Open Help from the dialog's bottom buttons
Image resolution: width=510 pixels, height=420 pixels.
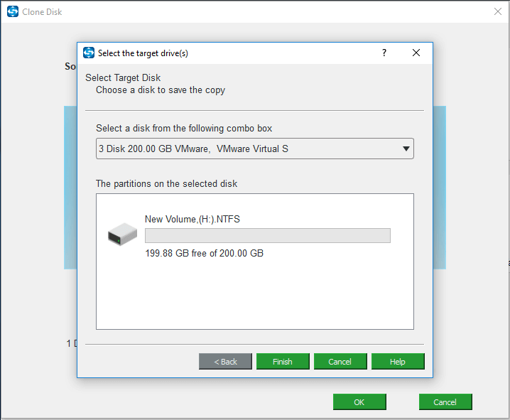point(398,362)
